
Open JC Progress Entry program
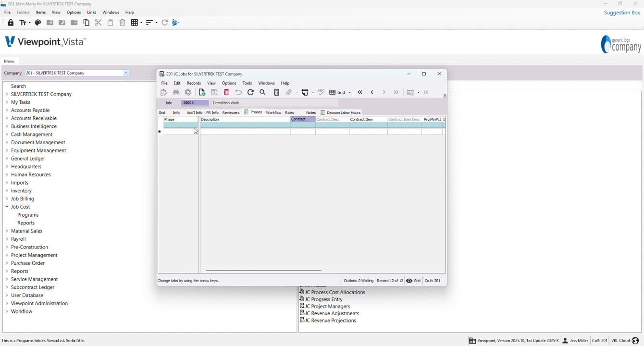point(321,299)
